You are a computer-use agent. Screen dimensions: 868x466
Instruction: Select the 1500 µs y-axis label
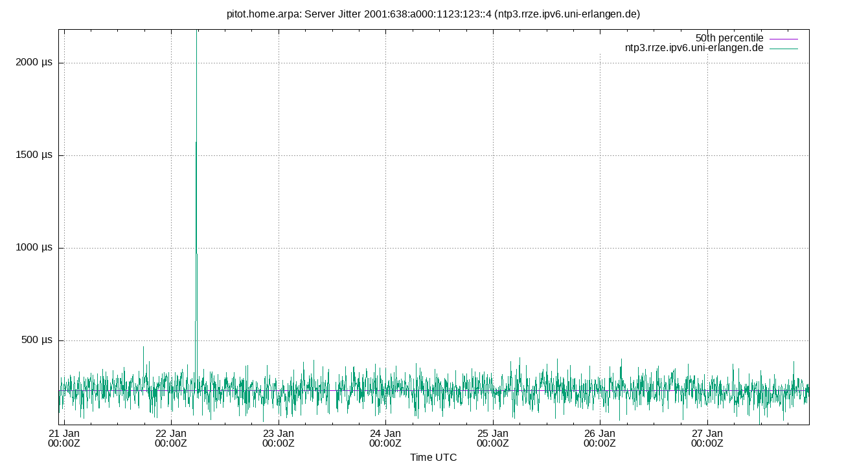pyautogui.click(x=35, y=155)
